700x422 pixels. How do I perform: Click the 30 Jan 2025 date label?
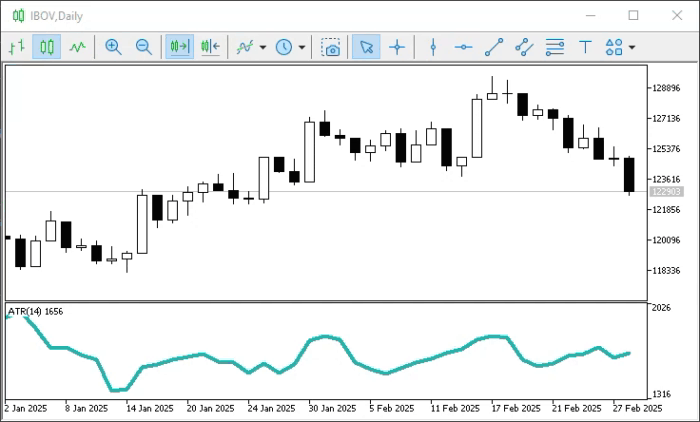pos(332,408)
